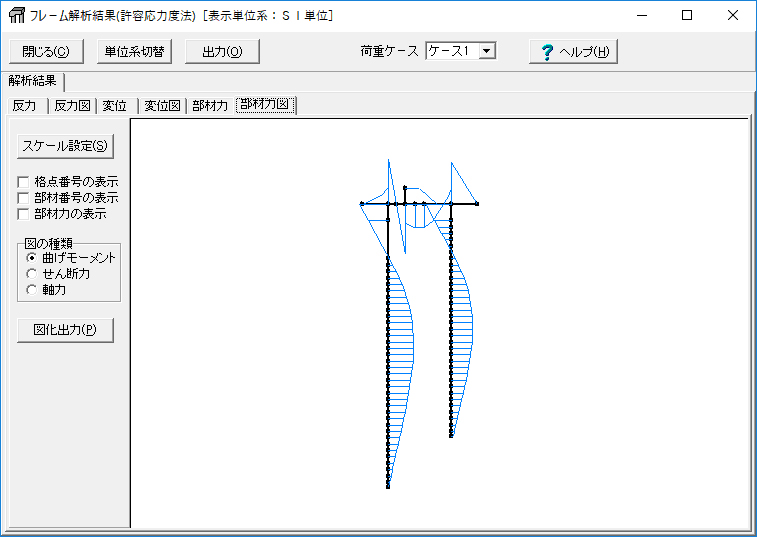This screenshot has height=537, width=757.
Task: Select the 部材力図 tab
Action: [x=265, y=104]
